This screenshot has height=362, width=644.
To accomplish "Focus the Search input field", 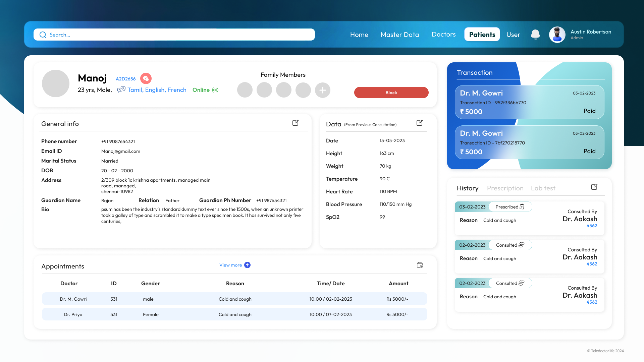I will (x=174, y=35).
